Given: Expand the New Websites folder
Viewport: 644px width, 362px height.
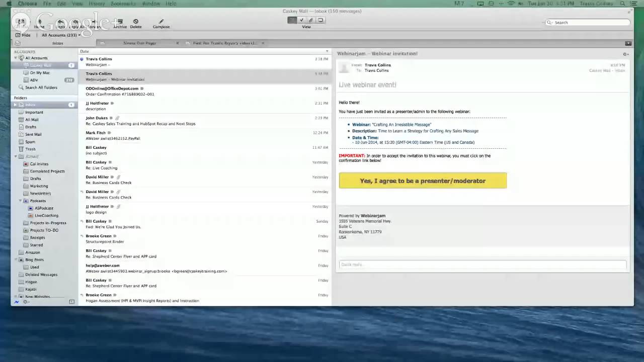Looking at the screenshot, I should (16, 297).
